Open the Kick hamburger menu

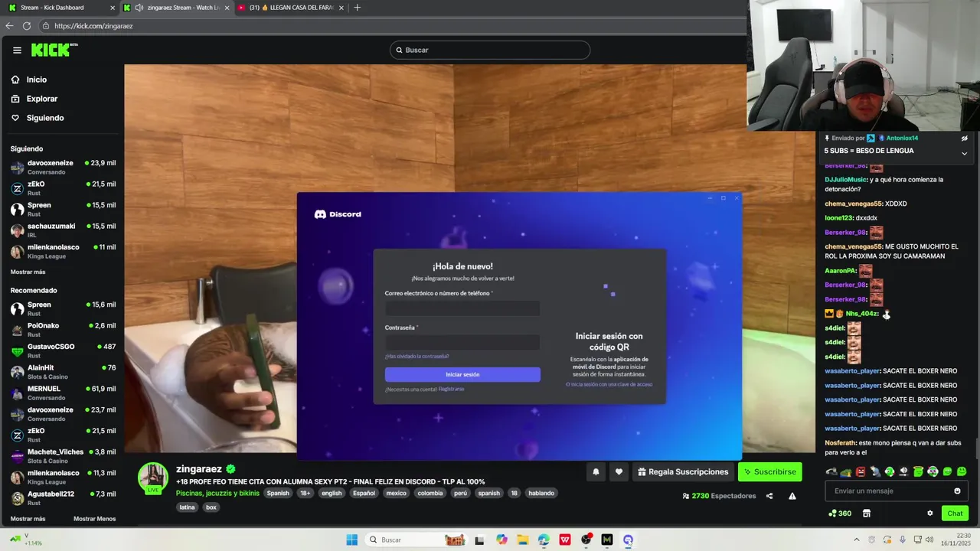click(x=17, y=50)
